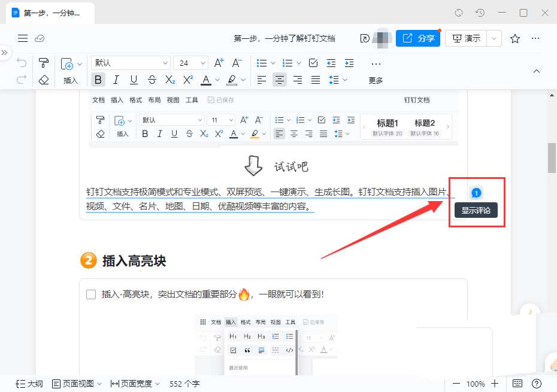The height and width of the screenshot is (392, 557).
Task: Toggle Subscript in the top toolbar
Action: [x=170, y=80]
